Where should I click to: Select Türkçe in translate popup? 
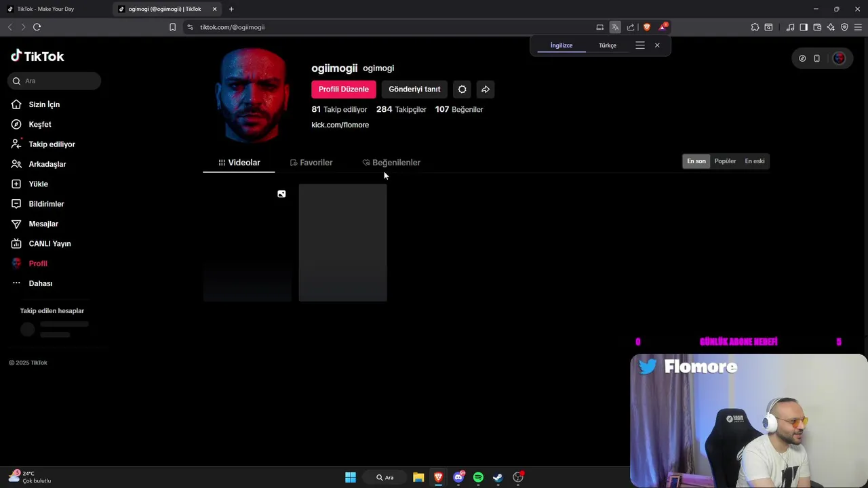point(608,45)
